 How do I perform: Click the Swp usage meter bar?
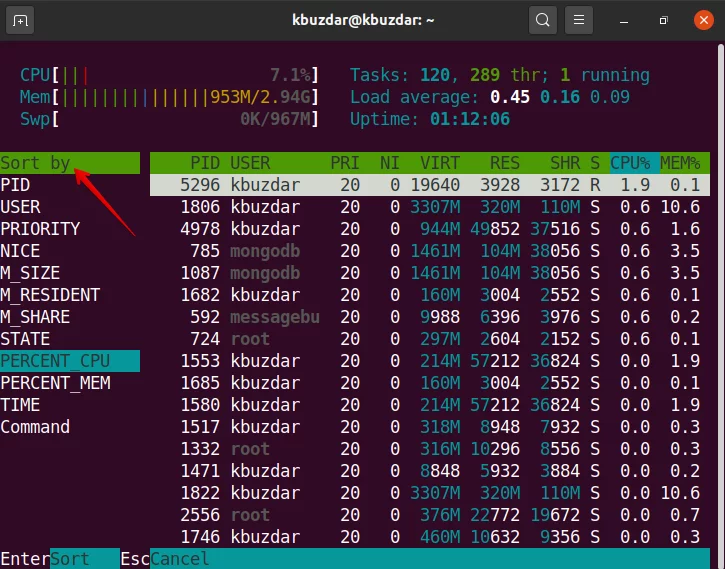tap(169, 119)
